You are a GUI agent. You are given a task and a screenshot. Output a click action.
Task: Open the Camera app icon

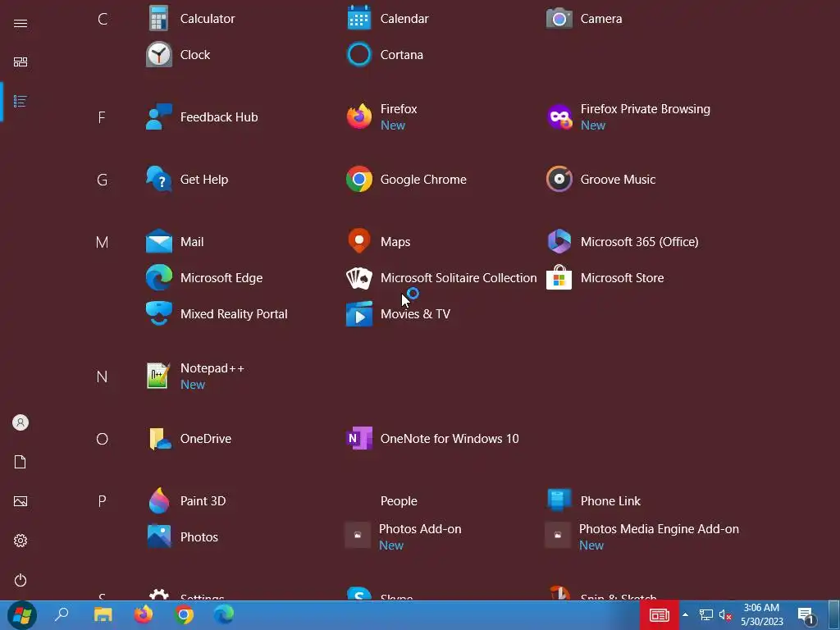pyautogui.click(x=559, y=18)
